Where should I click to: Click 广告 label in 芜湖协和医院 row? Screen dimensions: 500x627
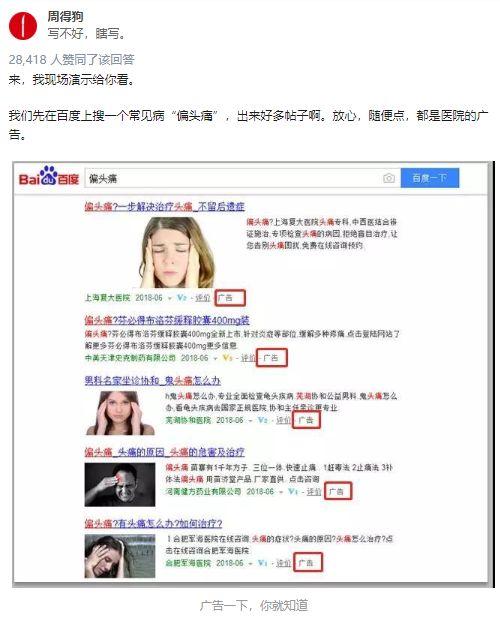(x=306, y=420)
